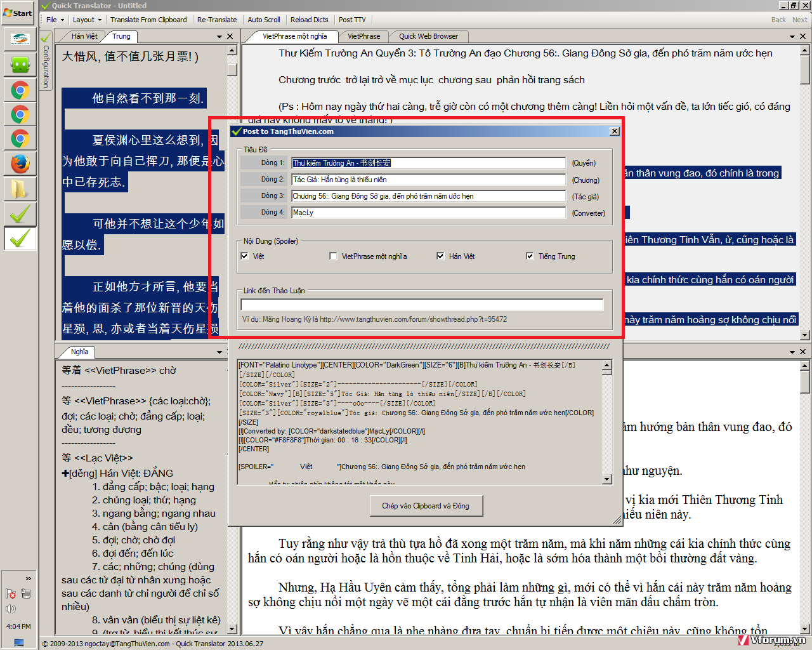
Task: Click Chép vào Clipboard và Đóng button
Action: [426, 506]
